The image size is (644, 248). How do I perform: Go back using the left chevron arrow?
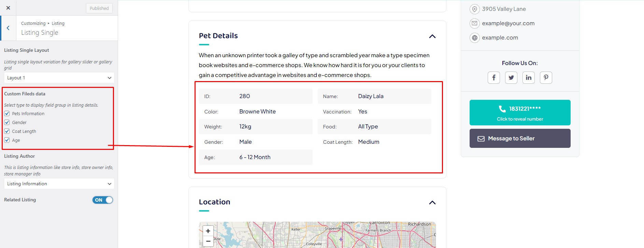point(8,28)
